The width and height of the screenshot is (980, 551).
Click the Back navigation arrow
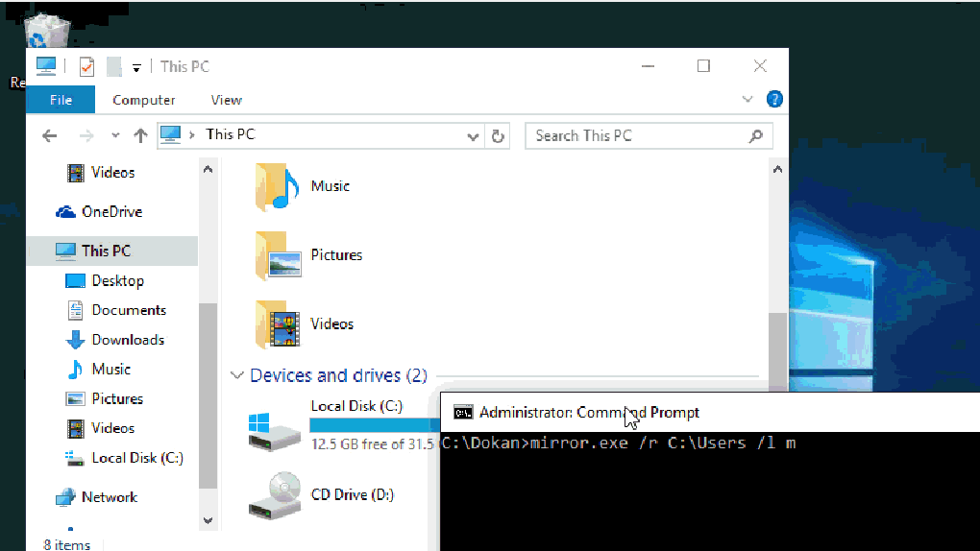click(x=49, y=135)
